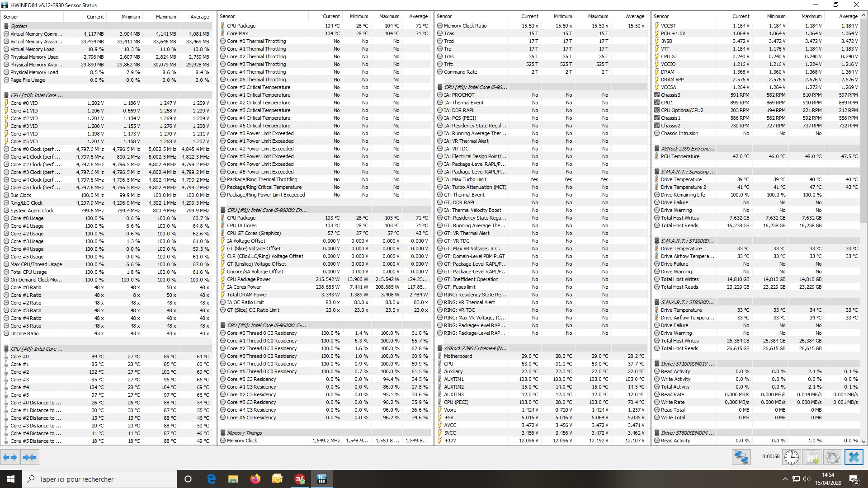Reset elapsed time with the clock icon

click(791, 457)
